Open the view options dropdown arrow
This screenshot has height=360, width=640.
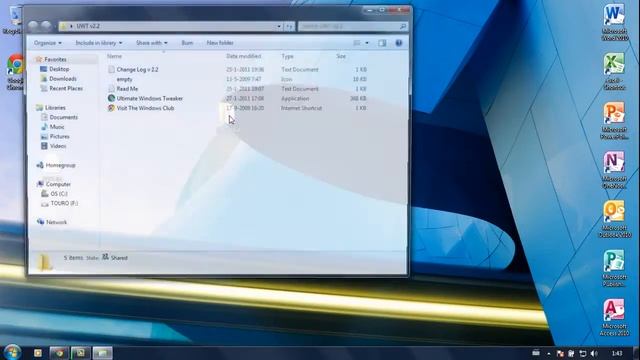point(367,43)
